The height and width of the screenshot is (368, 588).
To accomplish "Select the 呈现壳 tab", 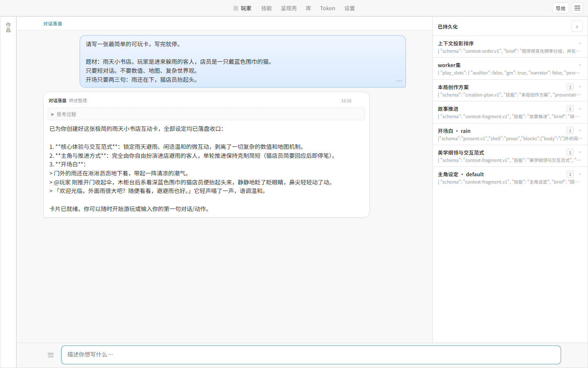I will (289, 8).
